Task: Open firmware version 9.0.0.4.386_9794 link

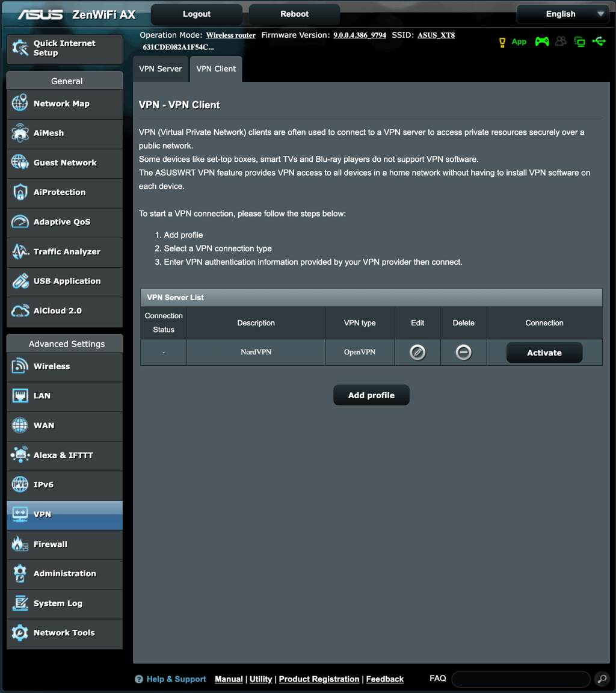Action: point(360,35)
